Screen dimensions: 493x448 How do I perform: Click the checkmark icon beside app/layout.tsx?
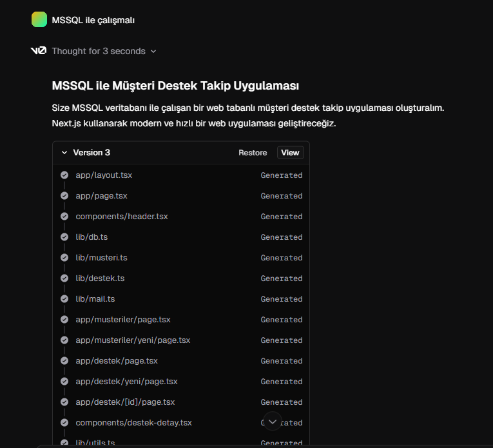click(64, 175)
